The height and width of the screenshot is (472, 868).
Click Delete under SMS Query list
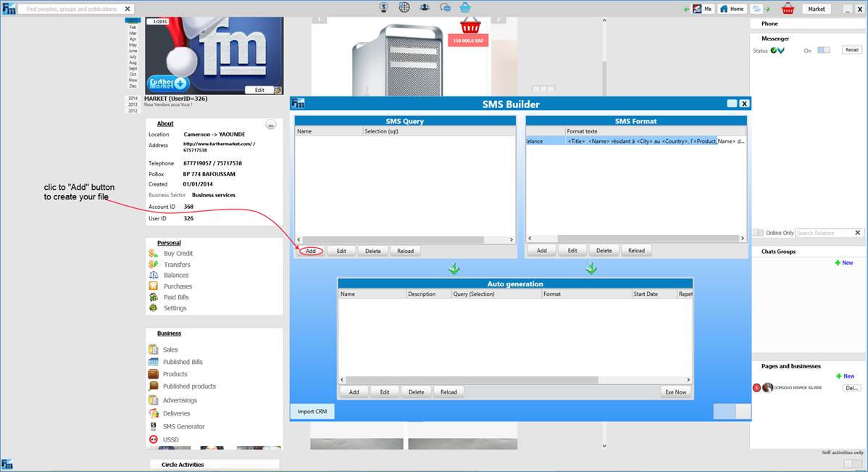373,251
